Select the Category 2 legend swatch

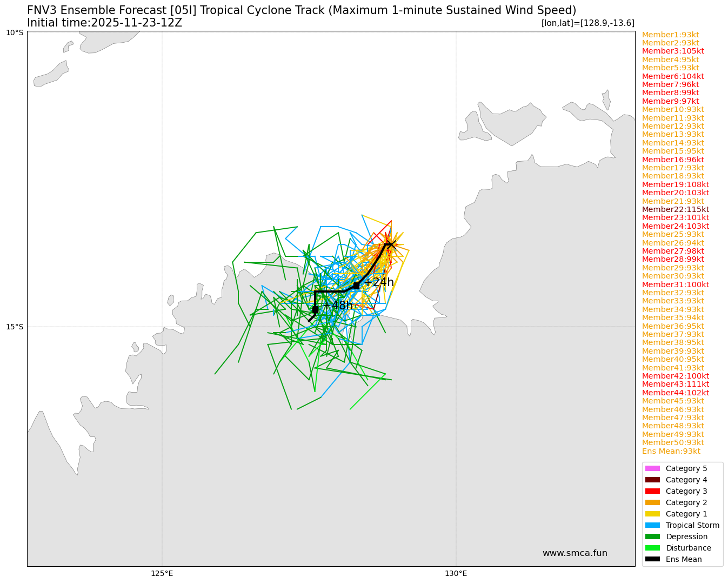tap(652, 502)
